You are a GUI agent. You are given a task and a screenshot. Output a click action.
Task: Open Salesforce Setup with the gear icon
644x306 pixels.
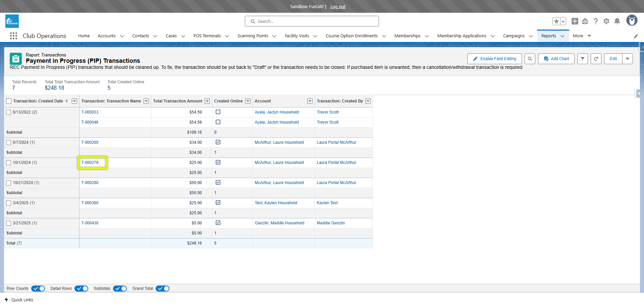[x=606, y=21]
